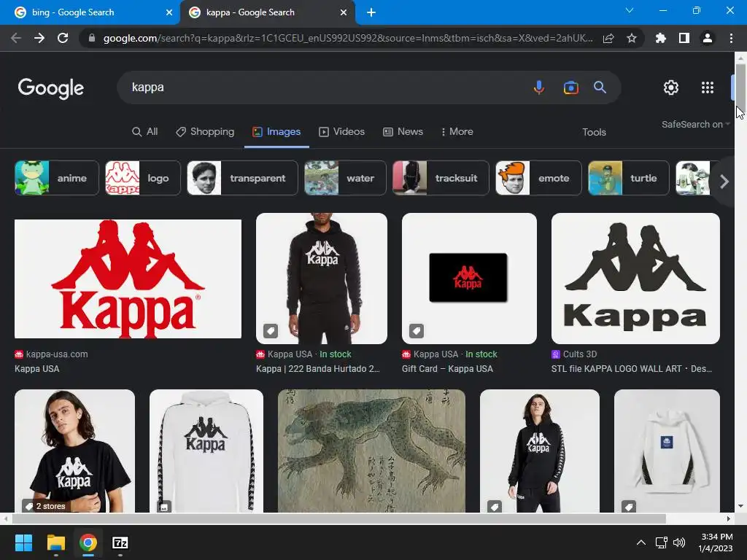Image resolution: width=747 pixels, height=560 pixels.
Task: Click the product tag on black hoodie image
Action: tap(271, 330)
